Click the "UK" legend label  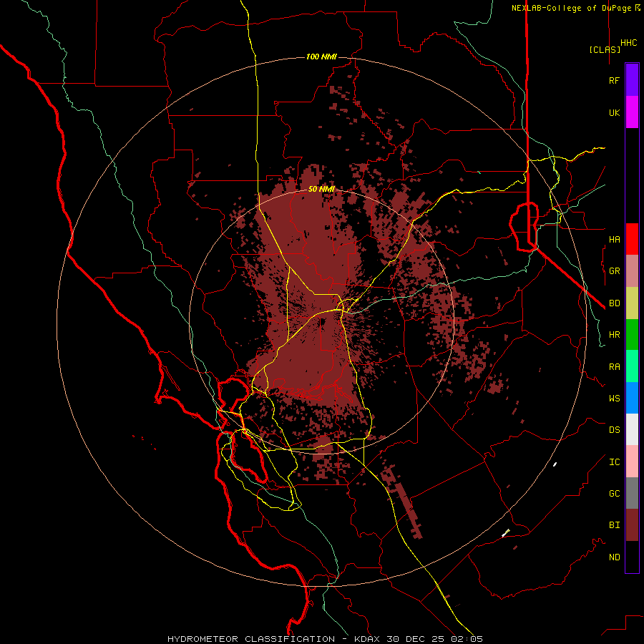pyautogui.click(x=614, y=113)
